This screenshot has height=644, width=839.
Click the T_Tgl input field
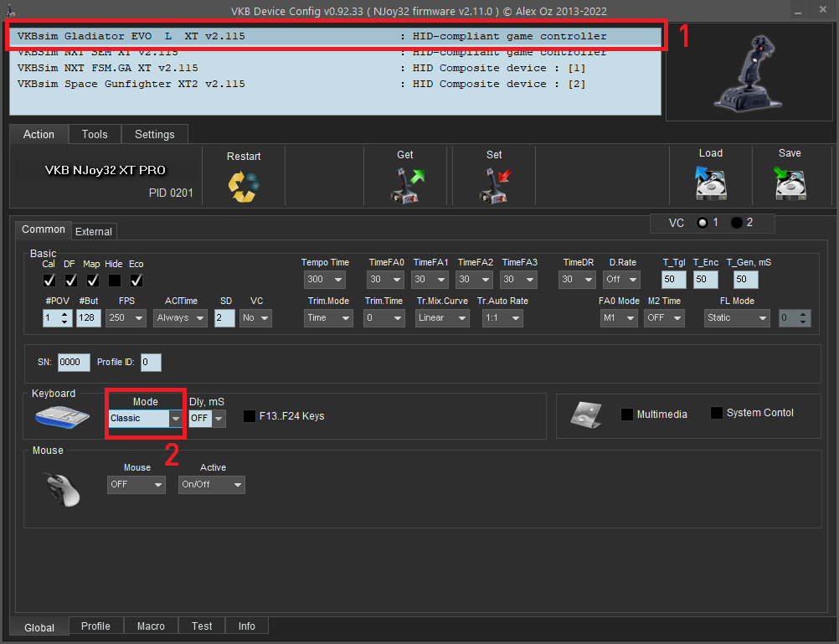[674, 280]
